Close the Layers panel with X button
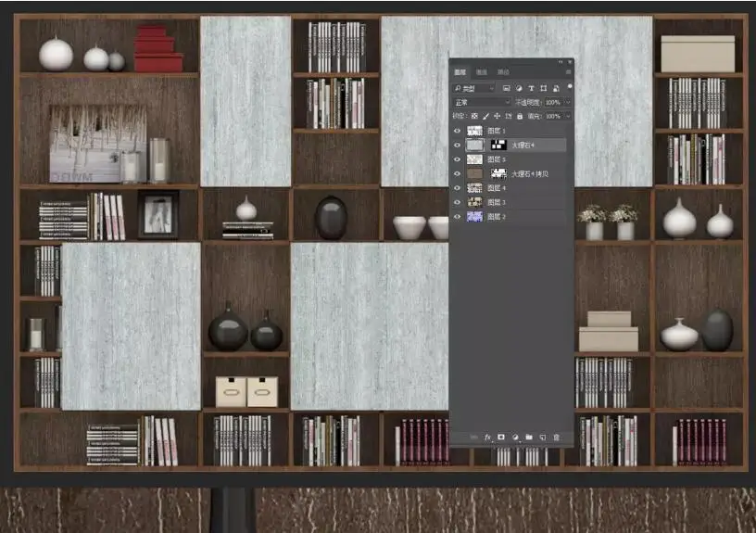This screenshot has width=756, height=533. 570,62
